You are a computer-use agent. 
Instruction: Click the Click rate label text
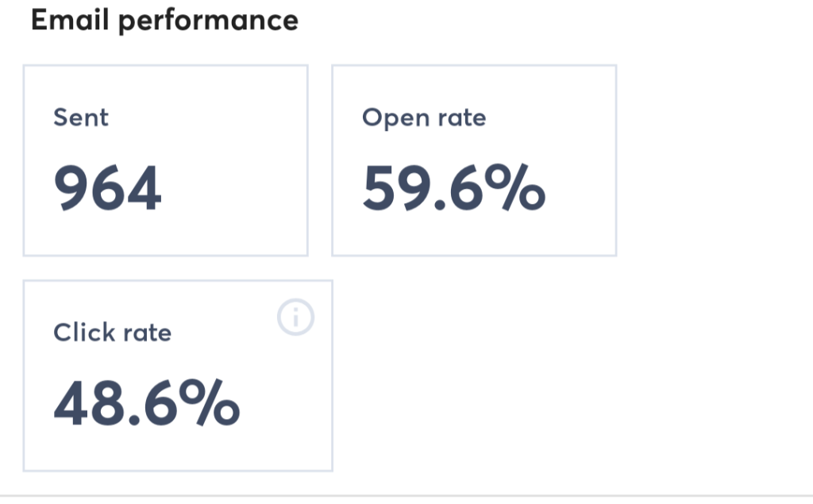click(112, 333)
